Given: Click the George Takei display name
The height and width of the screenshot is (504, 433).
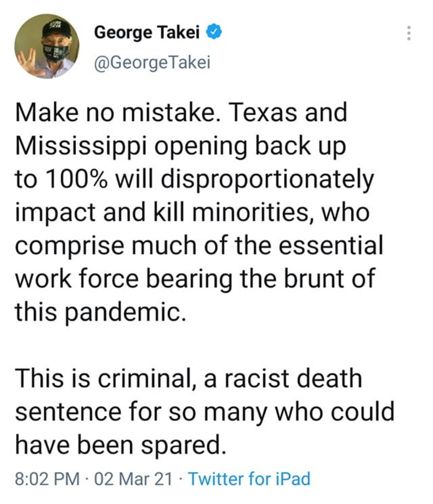Looking at the screenshot, I should 147,33.
